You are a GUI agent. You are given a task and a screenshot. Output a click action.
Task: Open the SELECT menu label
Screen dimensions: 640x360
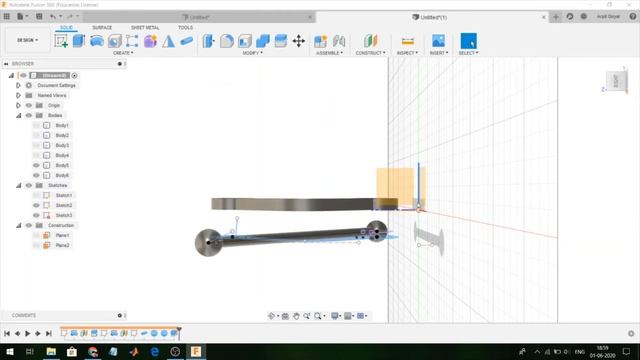click(468, 53)
